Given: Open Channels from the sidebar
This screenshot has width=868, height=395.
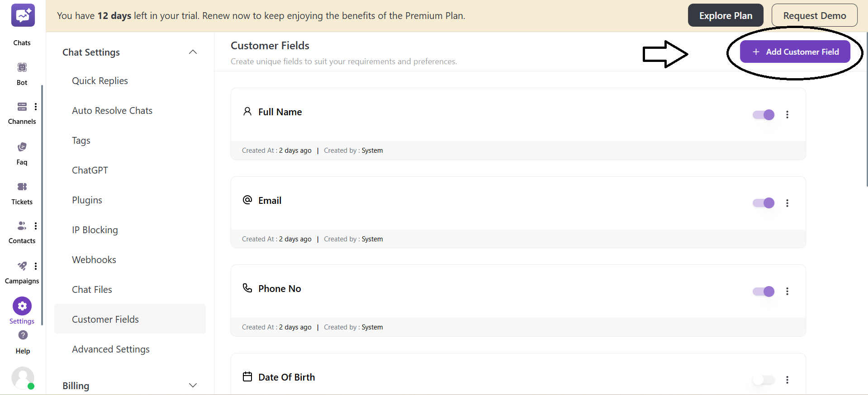Looking at the screenshot, I should click(x=22, y=107).
